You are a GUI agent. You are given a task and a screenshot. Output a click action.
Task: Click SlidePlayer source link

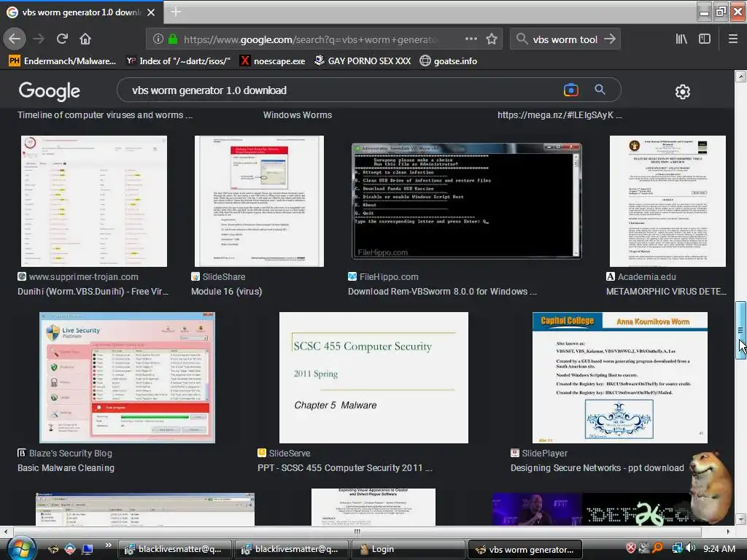[544, 454]
